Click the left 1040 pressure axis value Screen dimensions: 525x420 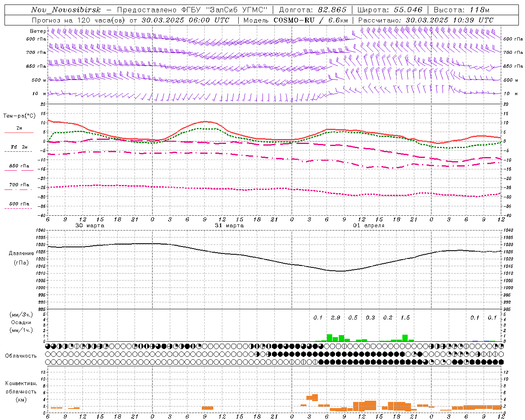tap(41, 231)
